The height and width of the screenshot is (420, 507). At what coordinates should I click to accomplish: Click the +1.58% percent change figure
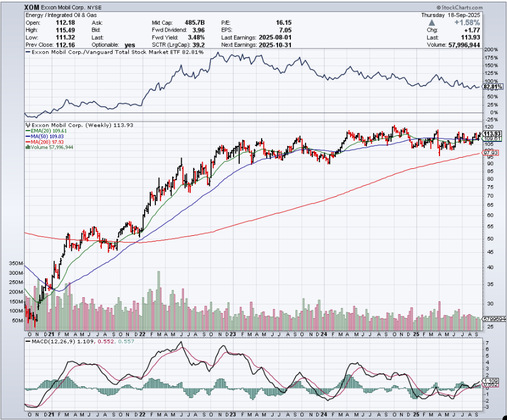(x=467, y=23)
